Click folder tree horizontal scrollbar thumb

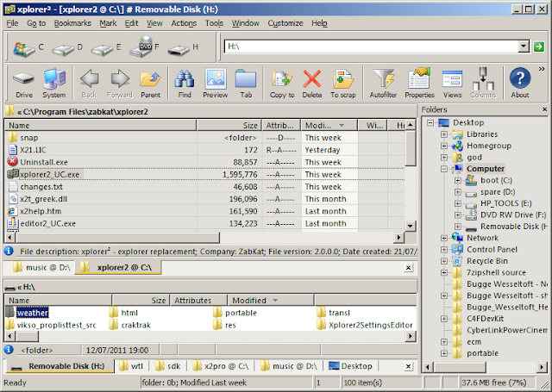(460, 367)
